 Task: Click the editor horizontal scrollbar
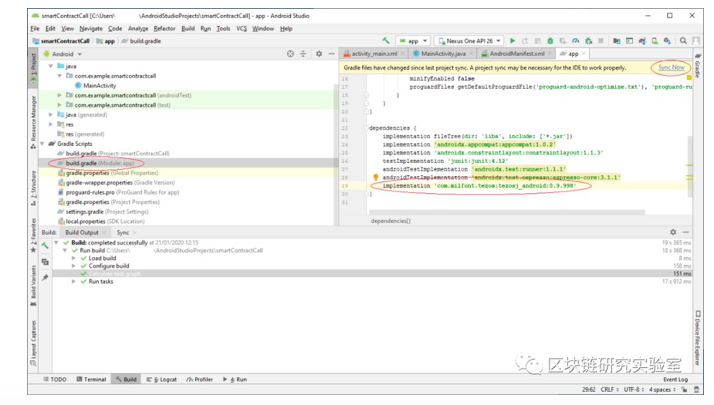pos(507,212)
